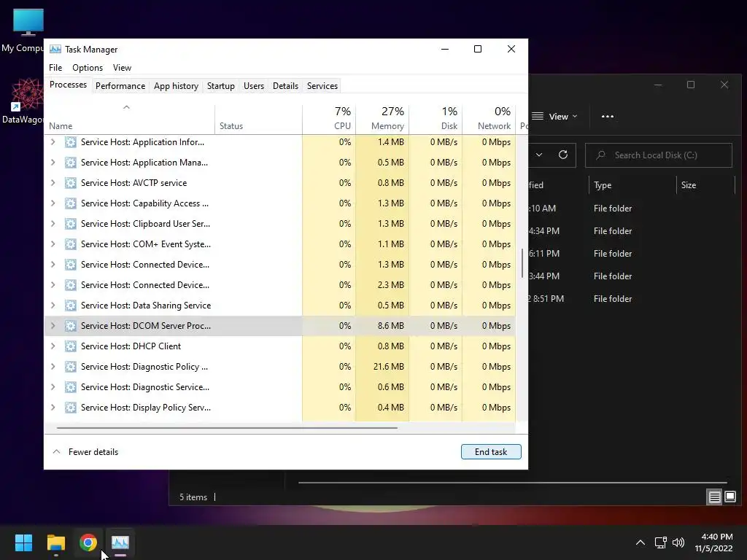Sort processes by Status column
This screenshot has height=560, width=747.
(x=258, y=118)
